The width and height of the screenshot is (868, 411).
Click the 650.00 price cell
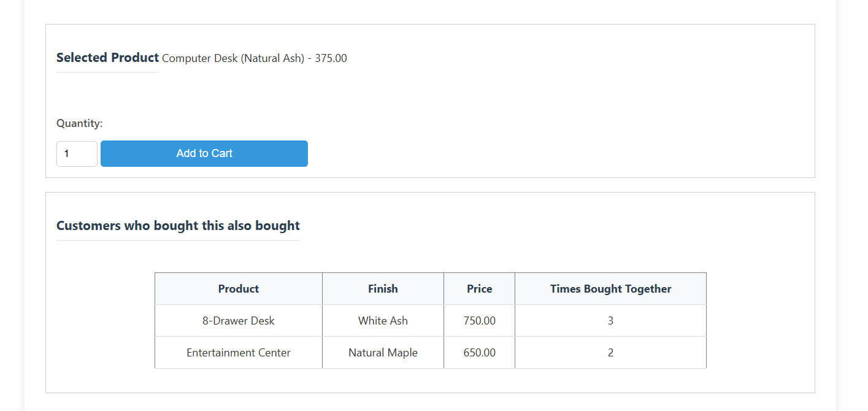(479, 353)
